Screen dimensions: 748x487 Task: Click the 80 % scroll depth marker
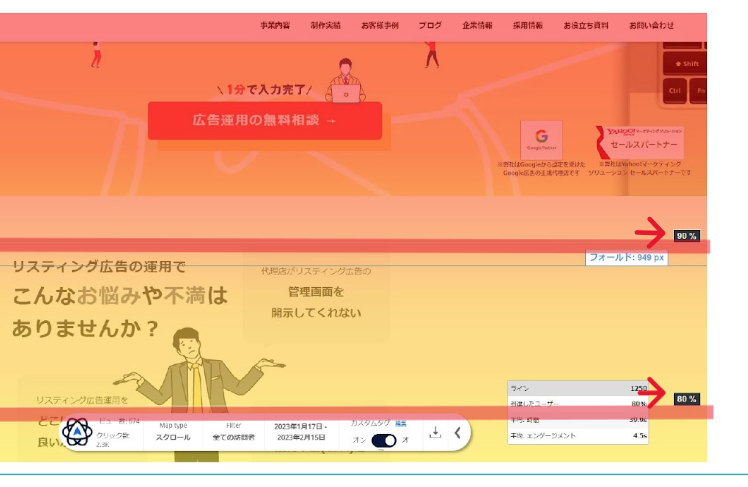[x=686, y=399]
